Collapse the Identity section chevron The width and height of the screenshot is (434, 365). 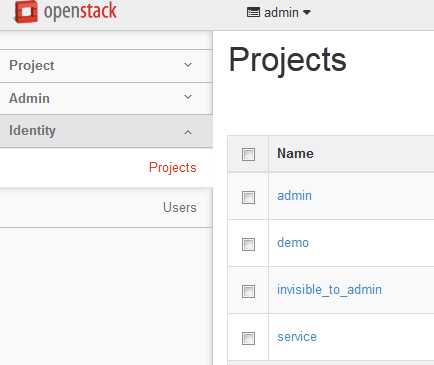click(x=188, y=132)
